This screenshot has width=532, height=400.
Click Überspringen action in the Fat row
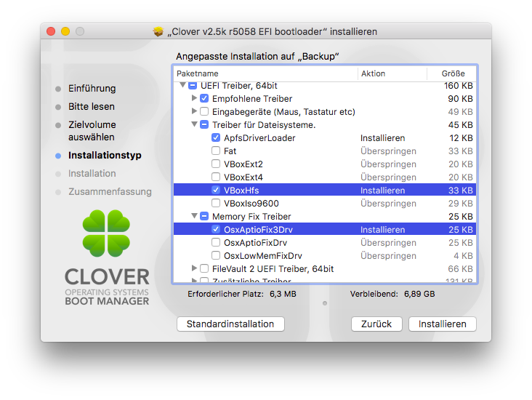point(389,151)
